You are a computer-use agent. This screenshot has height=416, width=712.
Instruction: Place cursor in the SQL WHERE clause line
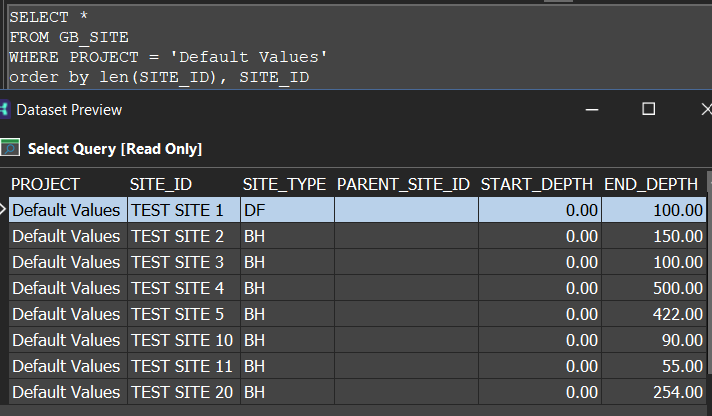point(168,56)
